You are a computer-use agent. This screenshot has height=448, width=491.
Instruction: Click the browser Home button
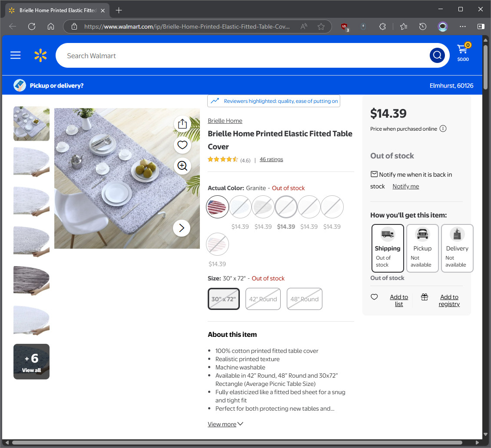(51, 26)
